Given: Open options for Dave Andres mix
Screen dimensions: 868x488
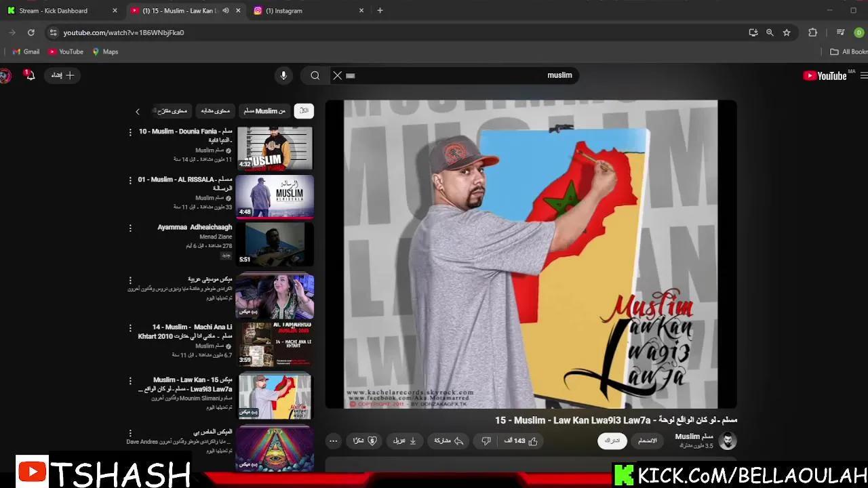Looking at the screenshot, I should coord(130,432).
